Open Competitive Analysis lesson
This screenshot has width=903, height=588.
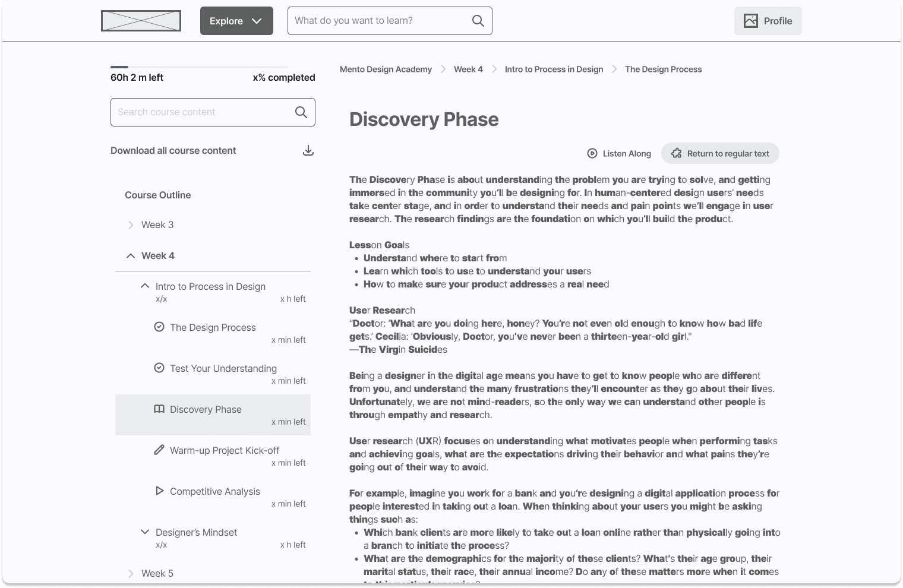[x=215, y=492]
